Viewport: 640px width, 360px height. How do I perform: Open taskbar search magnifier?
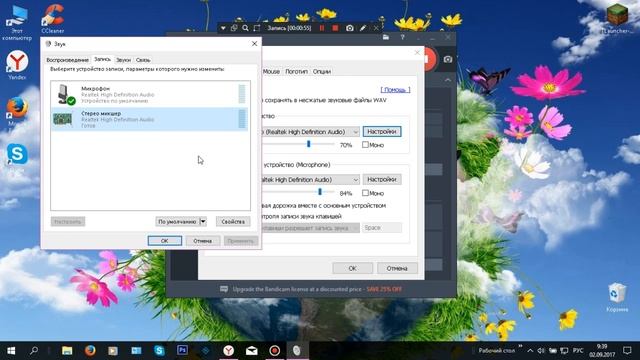tap(34, 351)
